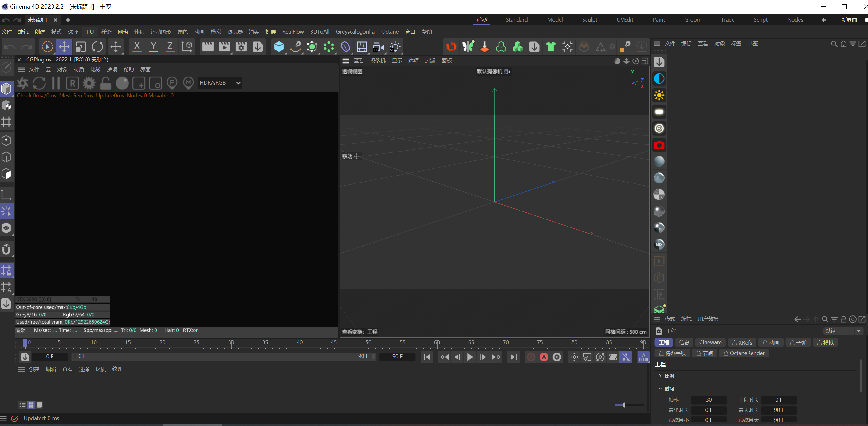Toggle Y axis lock
Screen dimensions: 868x426
click(x=153, y=46)
